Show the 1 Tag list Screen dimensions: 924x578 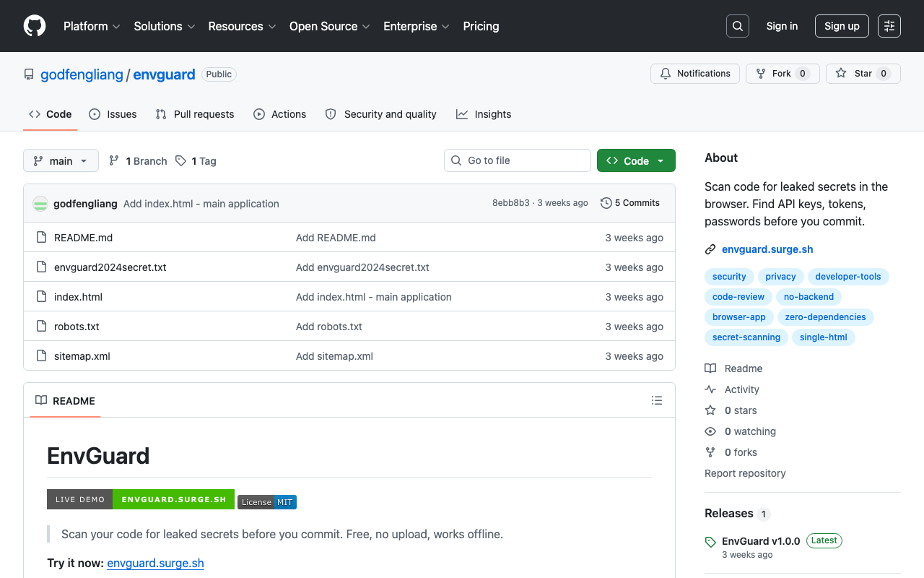coord(196,161)
